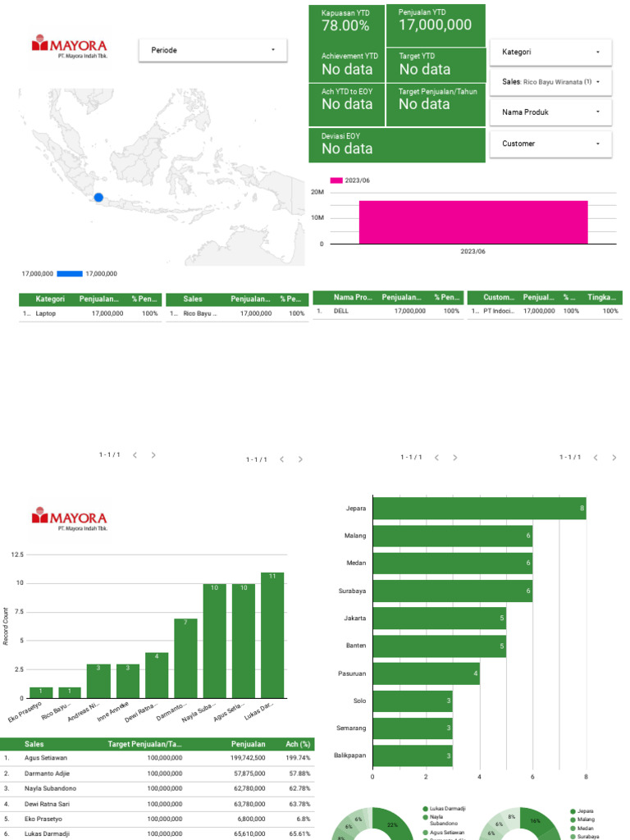Click the Balikpapan bar in city chart
630x840 pixels.
[413, 756]
